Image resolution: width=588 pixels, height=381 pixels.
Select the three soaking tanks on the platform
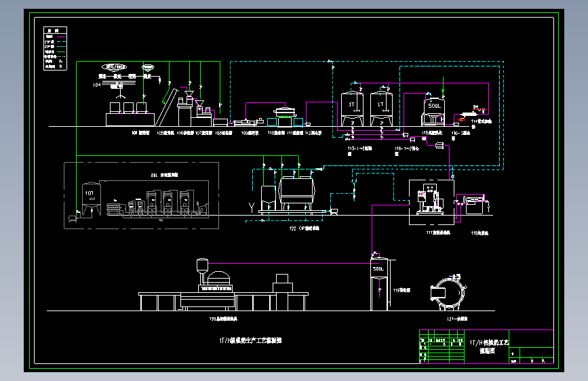129,108
